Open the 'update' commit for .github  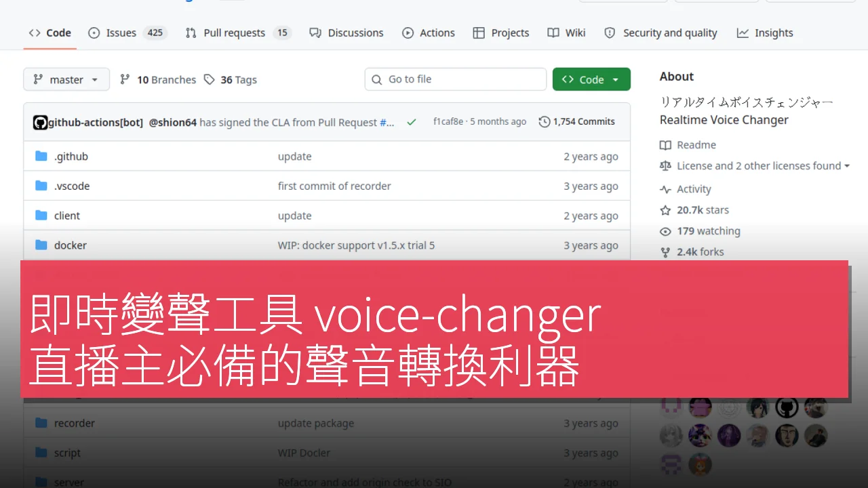click(294, 157)
